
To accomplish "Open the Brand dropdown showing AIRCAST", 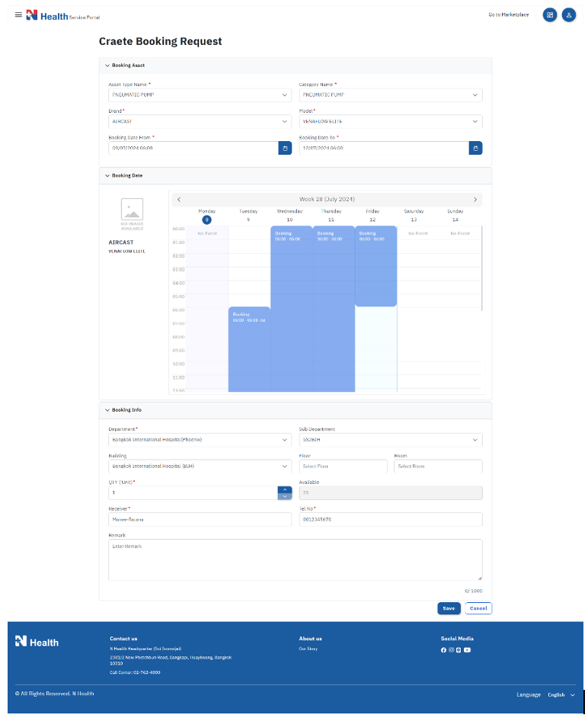I will pyautogui.click(x=200, y=122).
